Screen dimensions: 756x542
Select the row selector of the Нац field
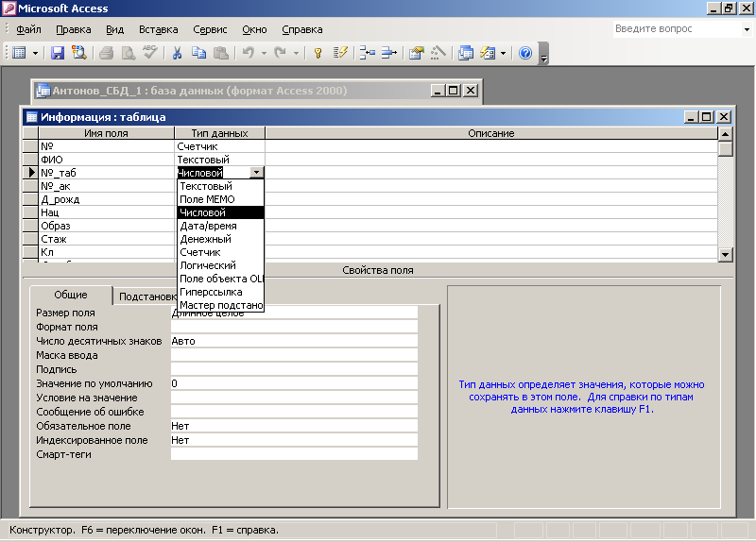pyautogui.click(x=30, y=212)
